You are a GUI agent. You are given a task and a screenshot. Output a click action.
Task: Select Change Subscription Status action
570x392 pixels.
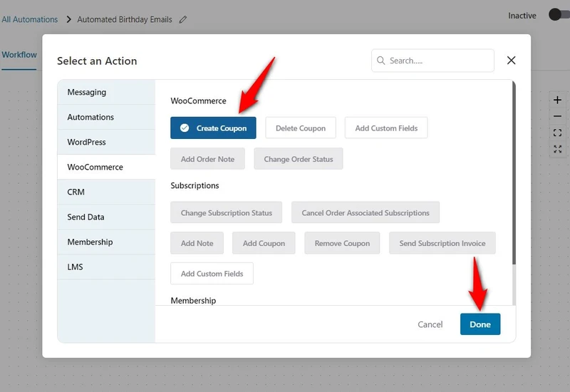(x=226, y=212)
